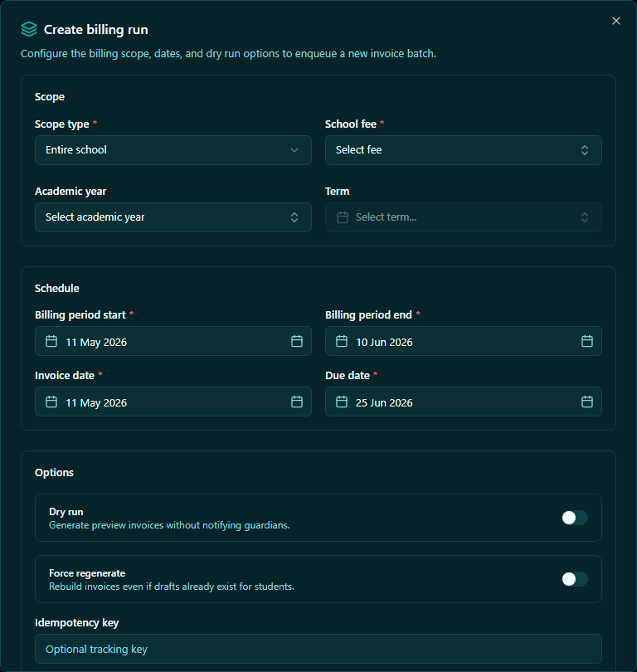Viewport: 637px width, 672px height.
Task: Click the Invoice date field
Action: [x=173, y=402]
